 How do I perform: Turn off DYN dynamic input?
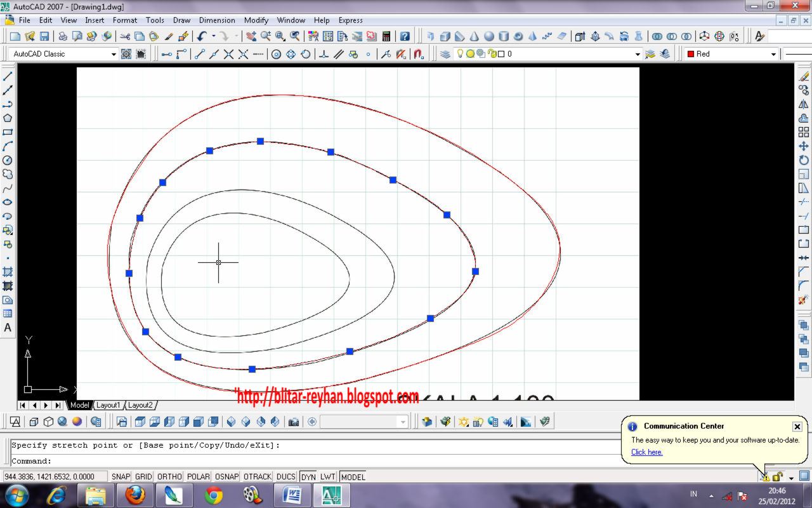coord(308,476)
